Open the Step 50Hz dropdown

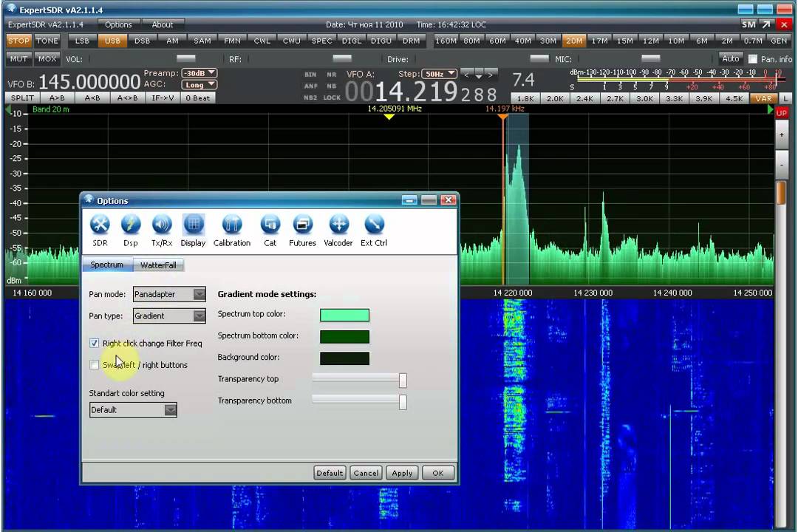(439, 74)
